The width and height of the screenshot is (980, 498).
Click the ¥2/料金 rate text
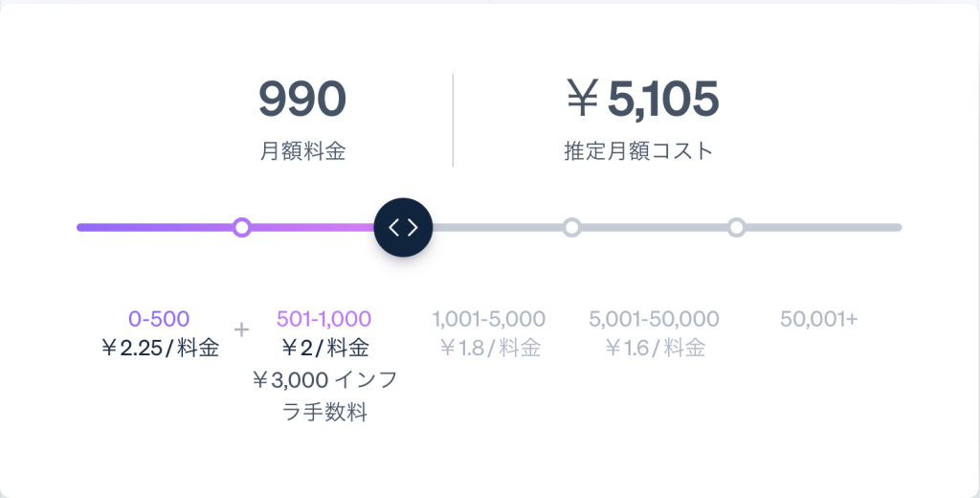pos(324,348)
